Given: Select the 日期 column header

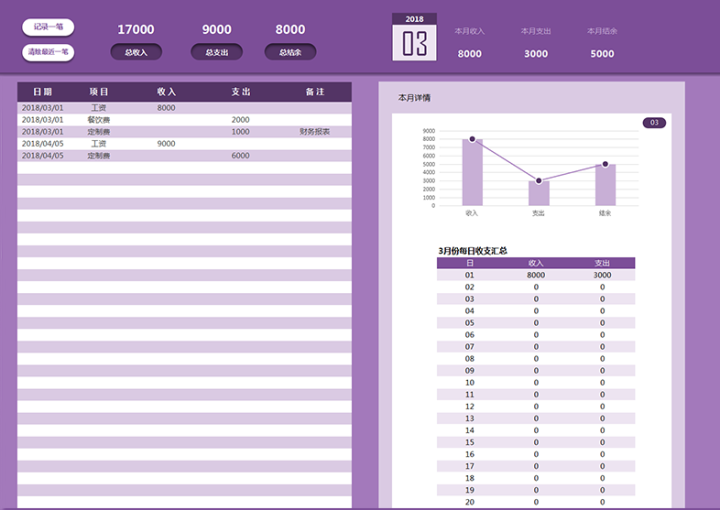Looking at the screenshot, I should pyautogui.click(x=43, y=92).
